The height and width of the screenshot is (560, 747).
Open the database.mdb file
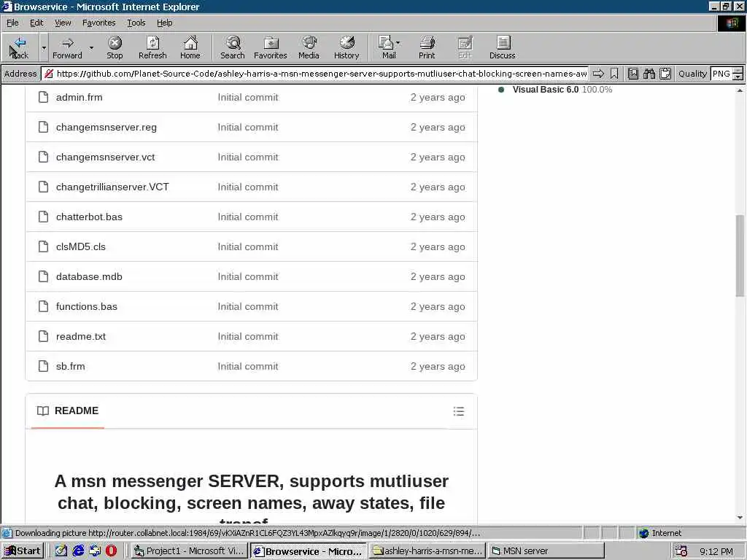coord(89,276)
